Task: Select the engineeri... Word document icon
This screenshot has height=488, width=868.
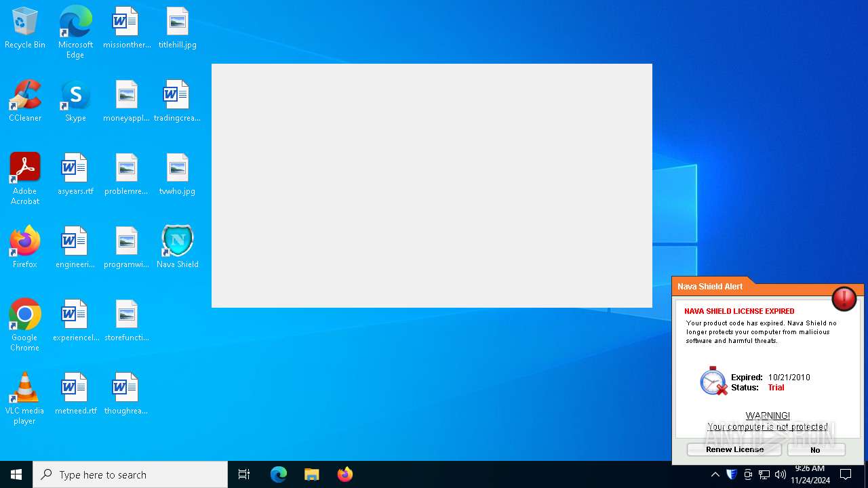Action: [x=75, y=248]
